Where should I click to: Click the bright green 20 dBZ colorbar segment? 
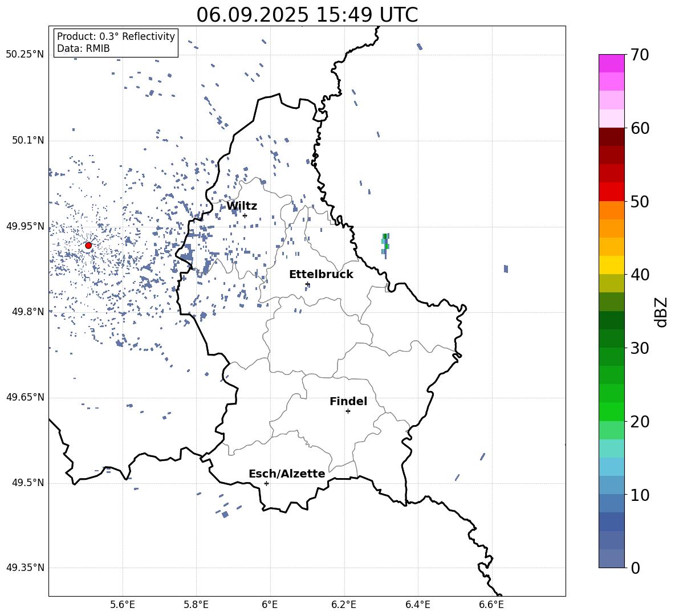pyautogui.click(x=611, y=411)
